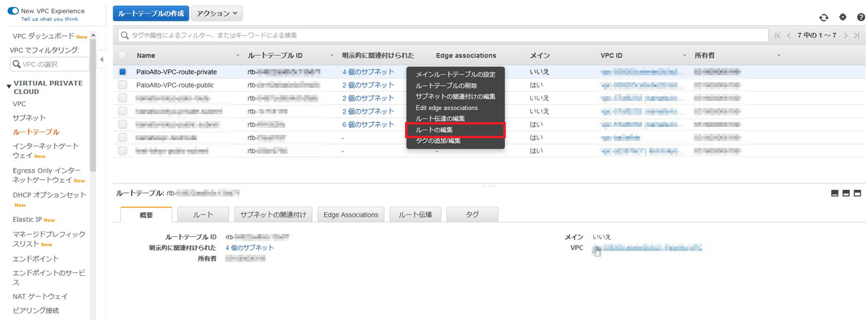The height and width of the screenshot is (320, 868).
Task: Maximize the details pane layout icon
Action: point(858,193)
